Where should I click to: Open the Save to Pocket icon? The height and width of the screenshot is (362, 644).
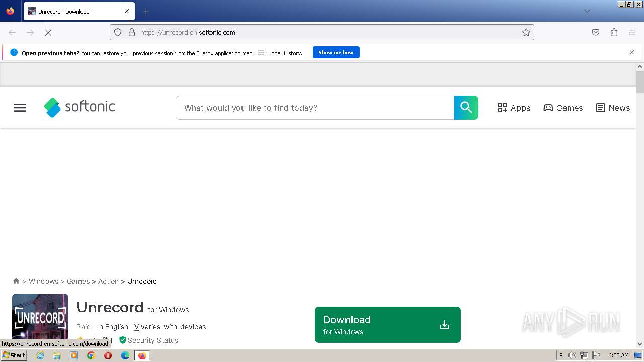pyautogui.click(x=596, y=32)
